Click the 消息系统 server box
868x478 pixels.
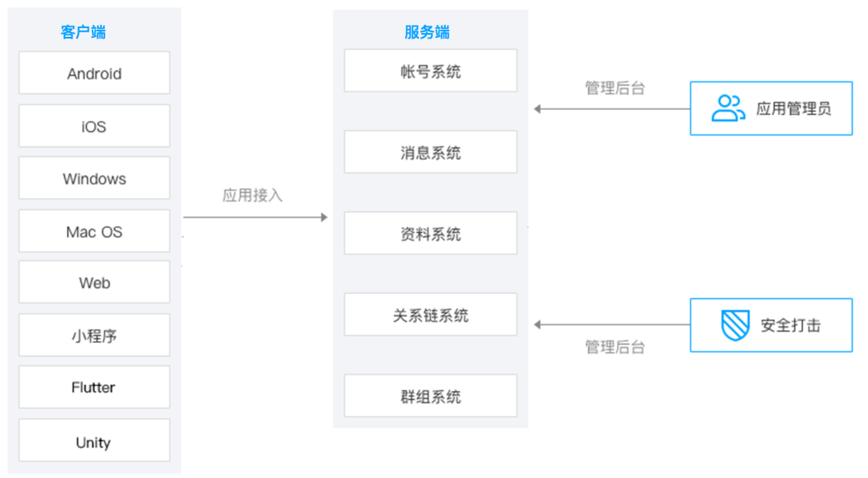click(x=430, y=153)
